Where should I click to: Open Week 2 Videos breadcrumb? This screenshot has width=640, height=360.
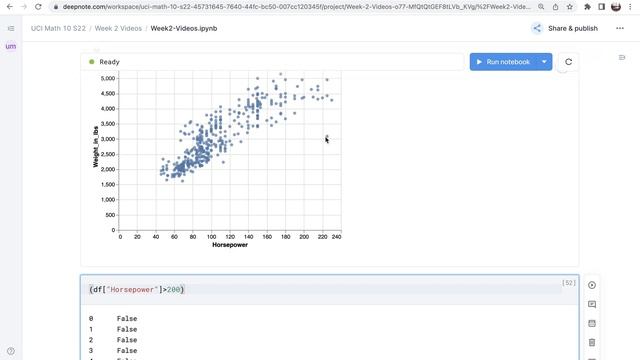coord(118,28)
